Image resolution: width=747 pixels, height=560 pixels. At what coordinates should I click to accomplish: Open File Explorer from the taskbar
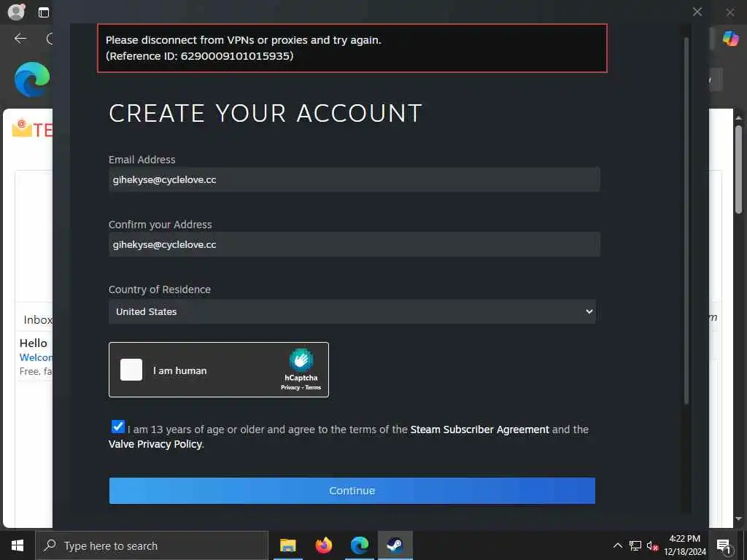click(x=287, y=545)
